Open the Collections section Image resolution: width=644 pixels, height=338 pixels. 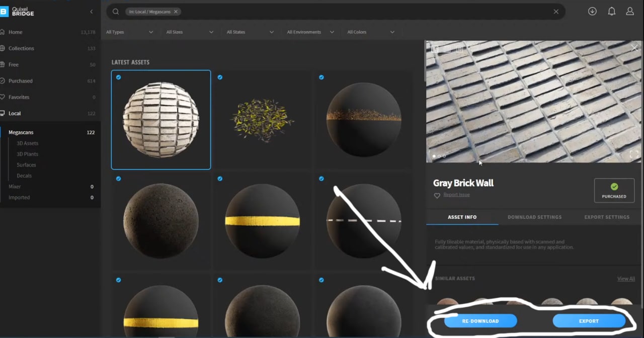click(x=48, y=48)
